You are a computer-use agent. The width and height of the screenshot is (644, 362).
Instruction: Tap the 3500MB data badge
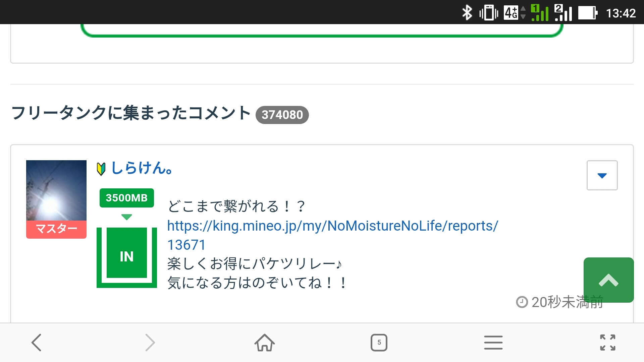(126, 198)
